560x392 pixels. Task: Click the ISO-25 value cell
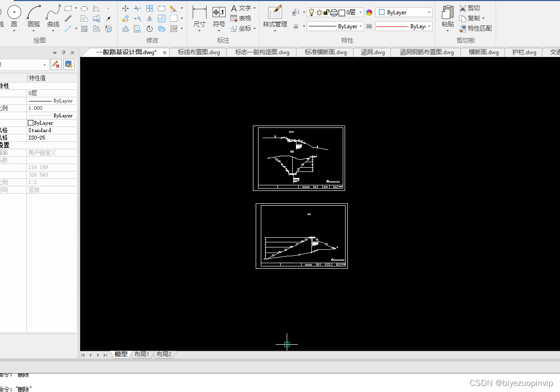point(51,138)
